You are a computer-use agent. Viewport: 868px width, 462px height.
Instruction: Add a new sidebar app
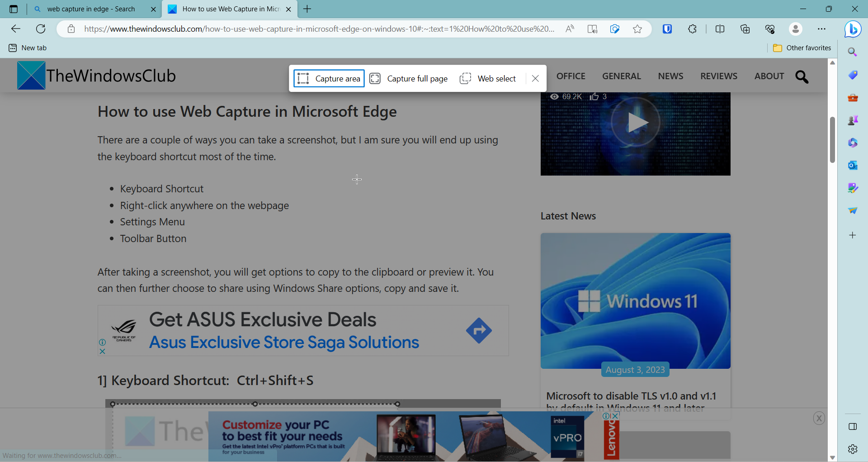(853, 235)
